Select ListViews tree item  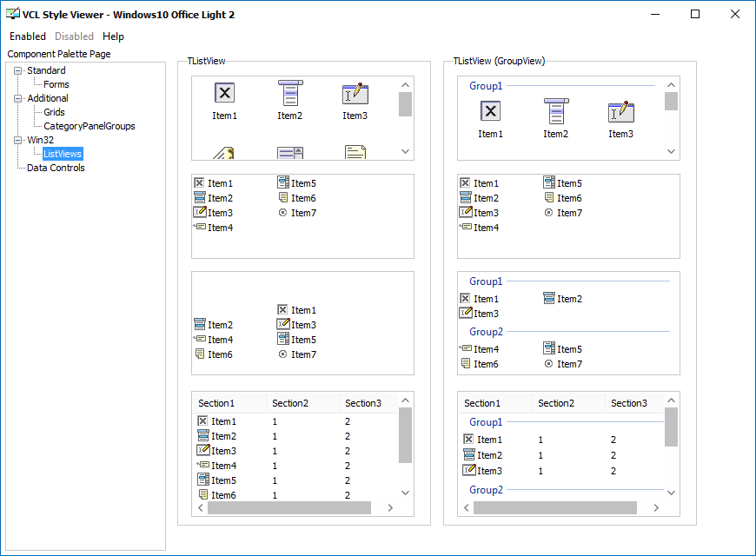coord(63,154)
